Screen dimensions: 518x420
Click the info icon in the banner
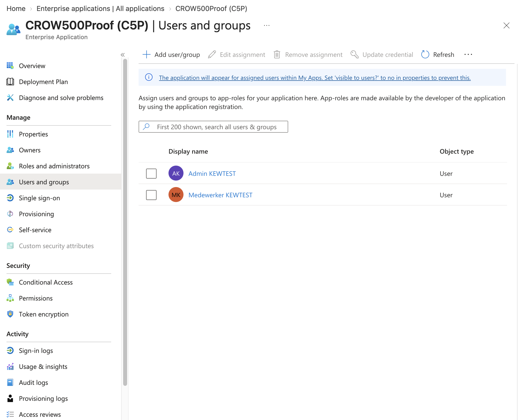(149, 77)
